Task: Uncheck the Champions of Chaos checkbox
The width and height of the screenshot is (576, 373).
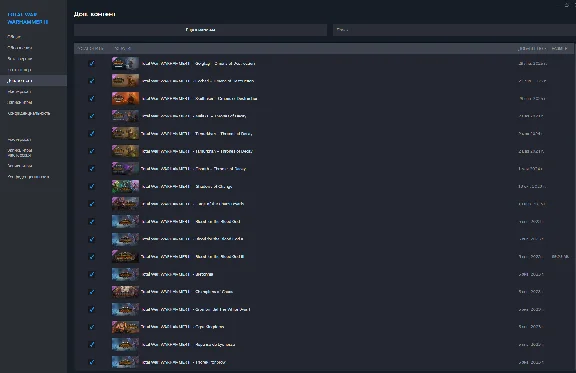Action: (92, 292)
